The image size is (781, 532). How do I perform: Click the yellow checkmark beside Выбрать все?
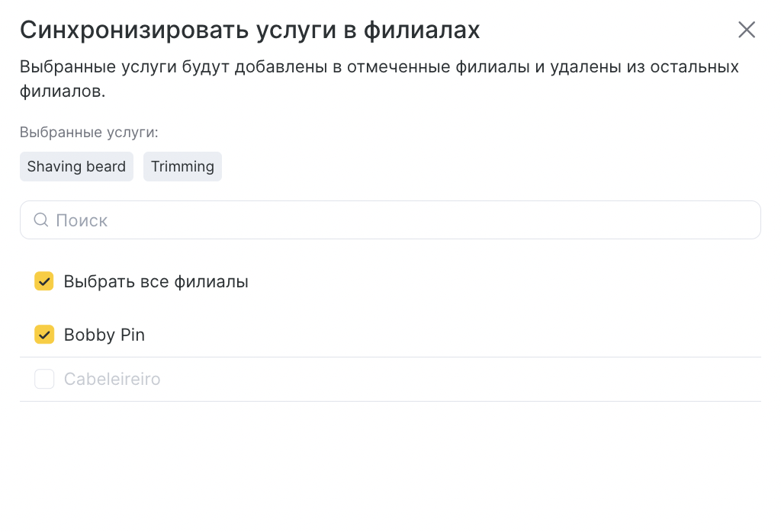click(43, 281)
